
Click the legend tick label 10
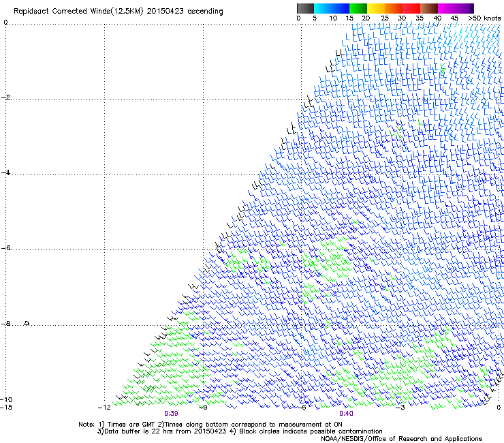[x=333, y=18]
